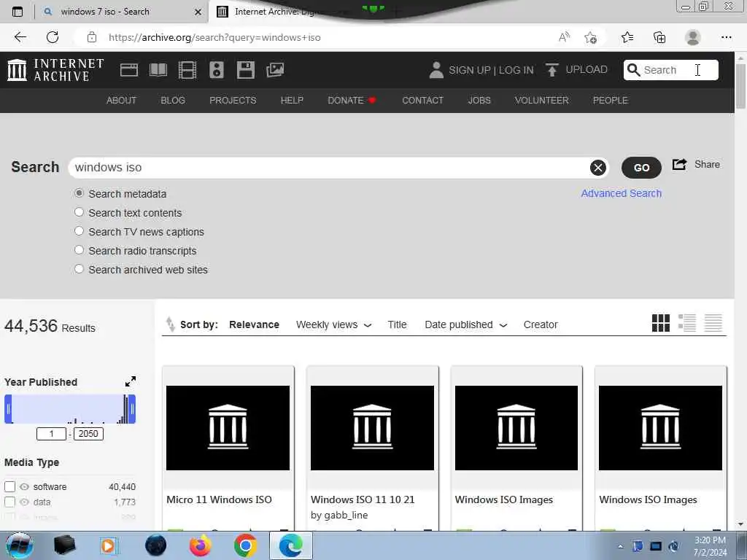Open the Texts book icon
Image resolution: width=747 pixels, height=560 pixels.
point(158,70)
